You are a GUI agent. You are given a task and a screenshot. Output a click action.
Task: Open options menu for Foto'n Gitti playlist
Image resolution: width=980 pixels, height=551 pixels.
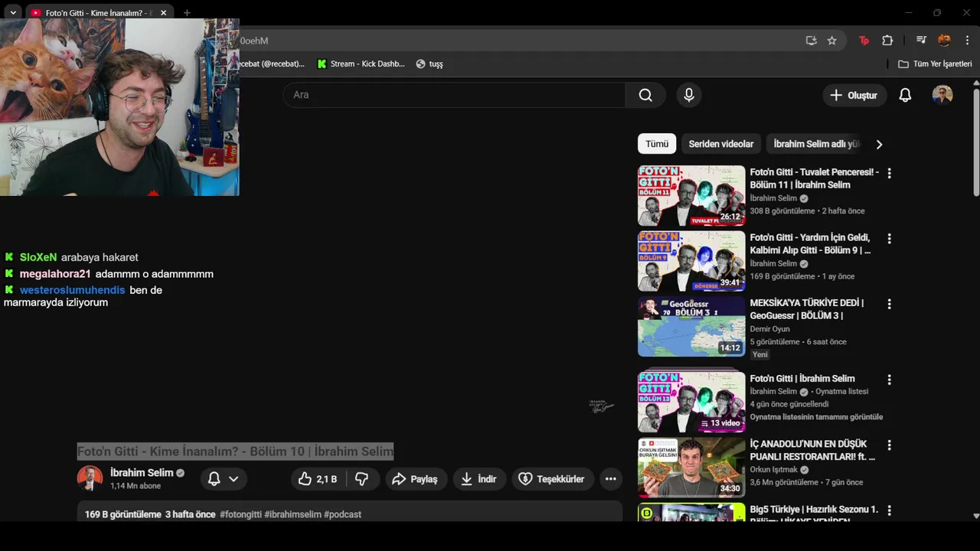[889, 380]
